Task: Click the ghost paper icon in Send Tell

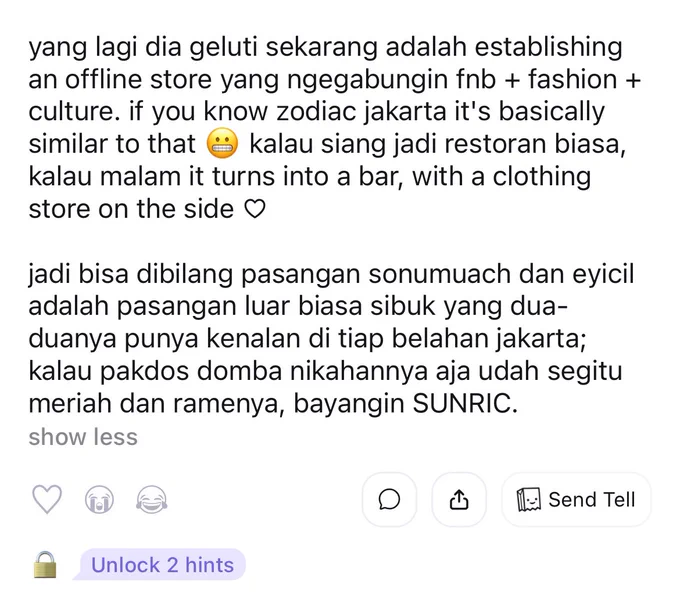Action: [529, 500]
